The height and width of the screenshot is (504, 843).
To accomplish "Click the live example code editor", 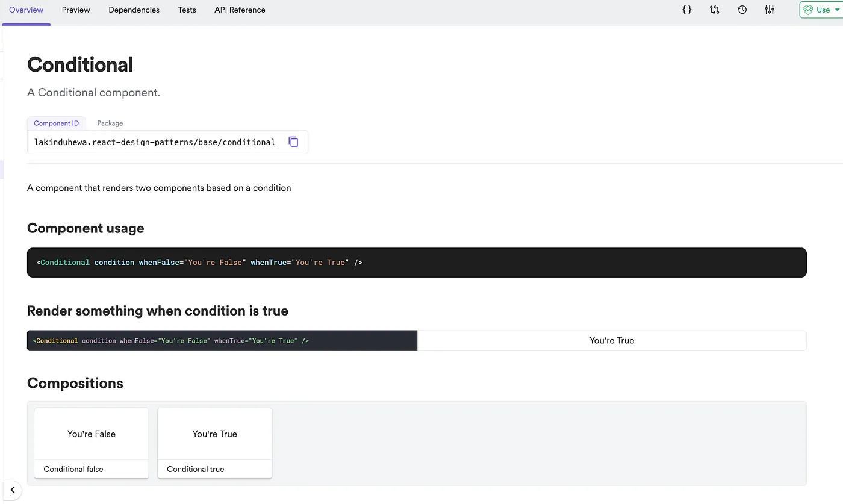I will [222, 341].
